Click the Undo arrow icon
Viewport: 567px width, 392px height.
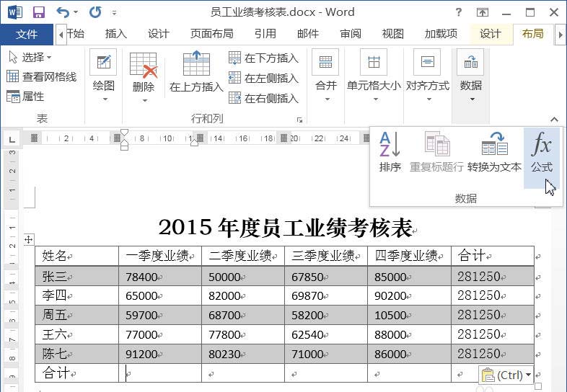coord(63,13)
